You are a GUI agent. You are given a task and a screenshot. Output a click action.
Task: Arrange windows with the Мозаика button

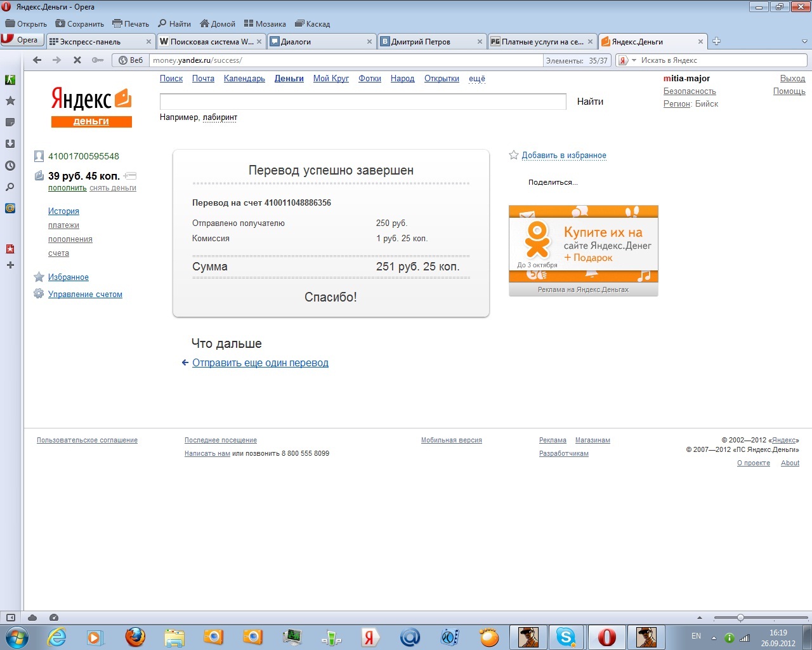[265, 24]
